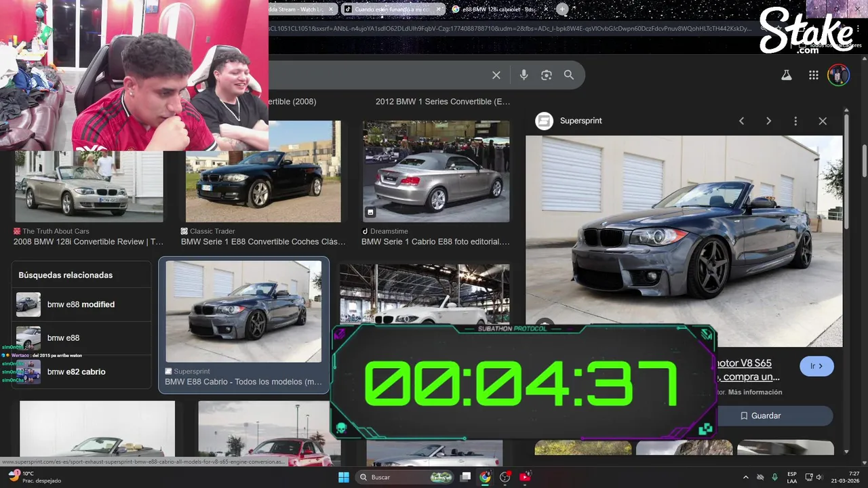Click 'The Truth About Cars' source label

pos(56,231)
